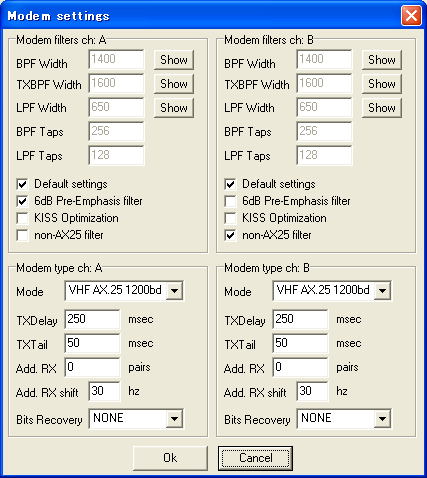Confirm settings with the Ok button
Image resolution: width=427 pixels, height=478 pixels.
[170, 458]
